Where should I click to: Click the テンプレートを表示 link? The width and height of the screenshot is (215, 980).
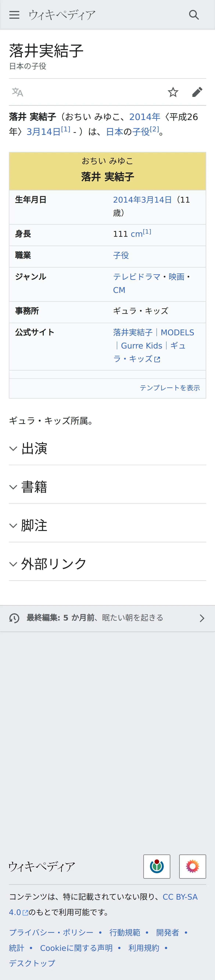170,388
